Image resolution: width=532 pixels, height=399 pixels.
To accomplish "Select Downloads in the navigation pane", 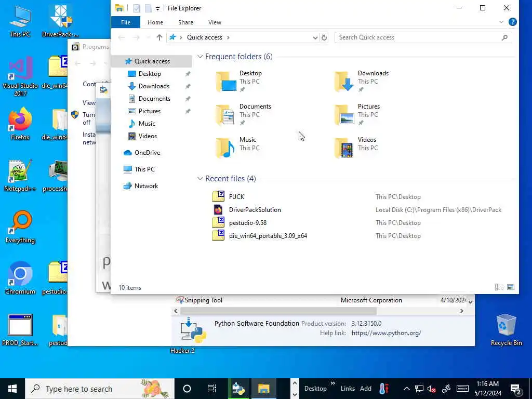I will 153,86.
